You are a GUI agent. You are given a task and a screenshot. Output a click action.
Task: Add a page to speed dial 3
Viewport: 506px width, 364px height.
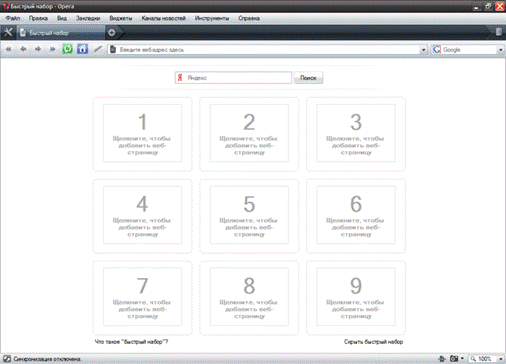[x=356, y=133]
